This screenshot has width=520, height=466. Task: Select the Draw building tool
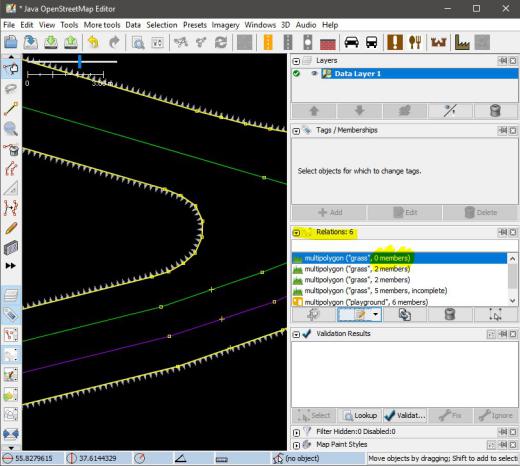point(11,248)
